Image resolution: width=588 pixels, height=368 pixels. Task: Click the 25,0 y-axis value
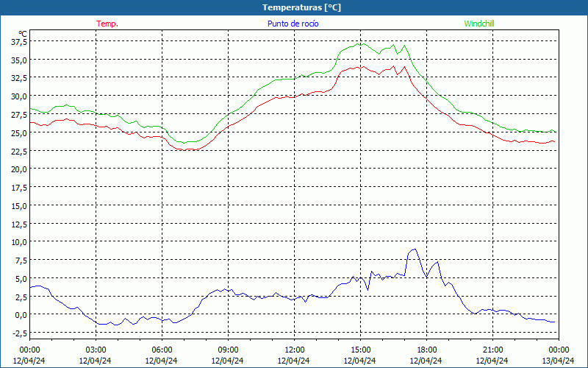19,133
